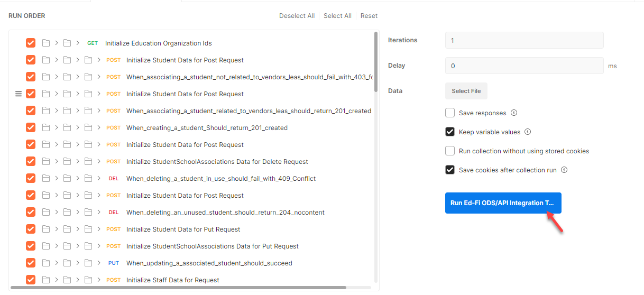Enable the Save responses checkbox

(450, 113)
